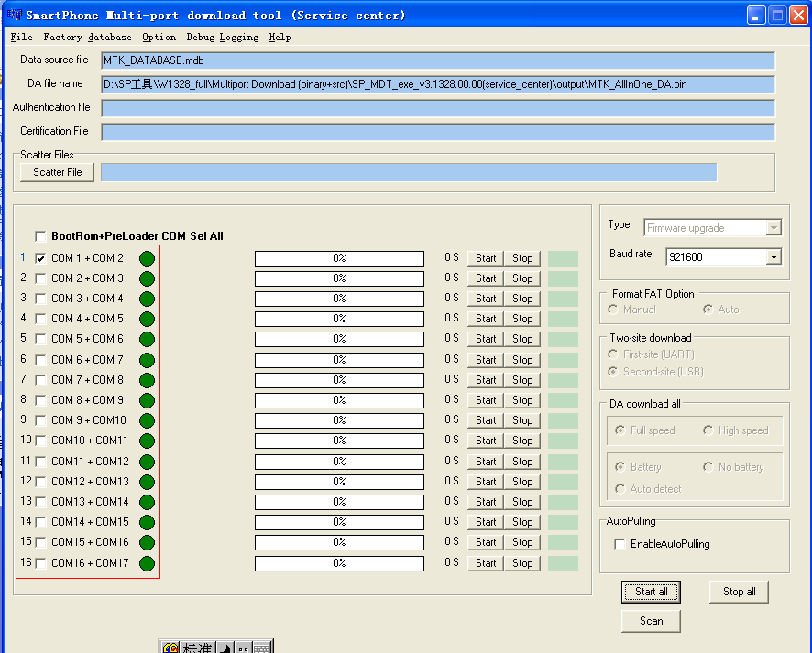Click the Authentication file field
Screen dimensions: 812x653
click(438, 108)
